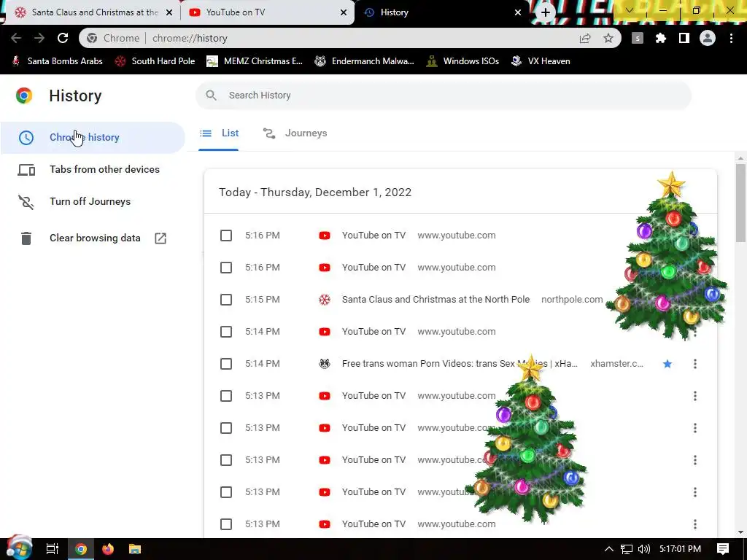Open more actions for fourth 5:13 PM entry
Image resolution: width=747 pixels, height=560 pixels.
pyautogui.click(x=695, y=492)
